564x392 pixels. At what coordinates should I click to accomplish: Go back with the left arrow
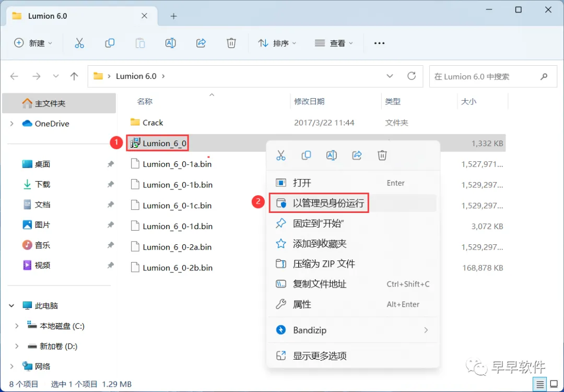point(15,76)
